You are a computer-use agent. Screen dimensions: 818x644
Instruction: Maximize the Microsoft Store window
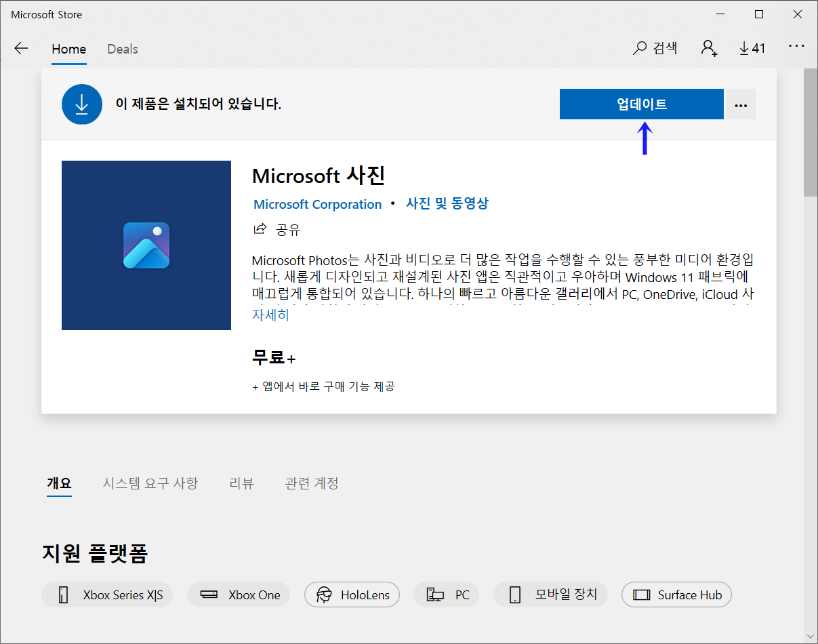tap(759, 14)
